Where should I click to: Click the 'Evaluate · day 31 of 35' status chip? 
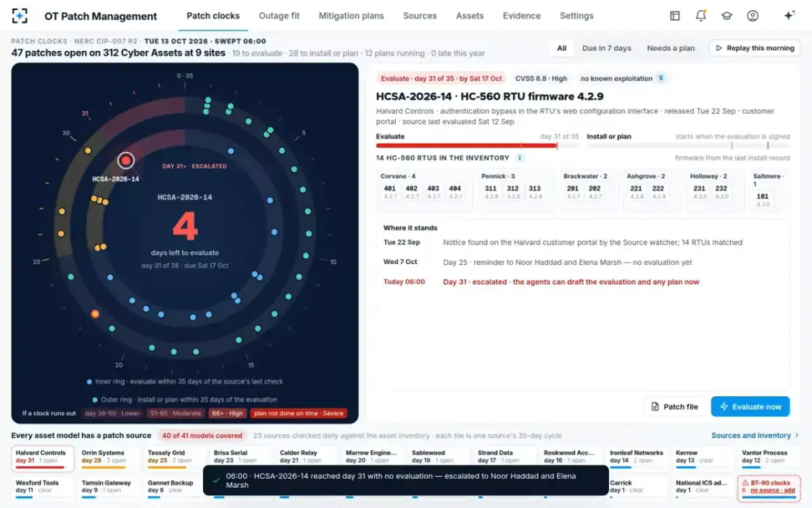point(441,79)
